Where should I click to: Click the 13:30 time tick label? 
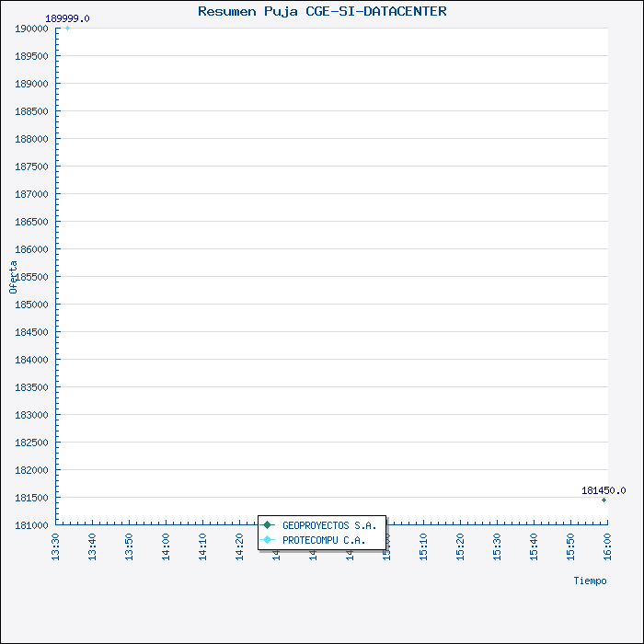point(55,544)
